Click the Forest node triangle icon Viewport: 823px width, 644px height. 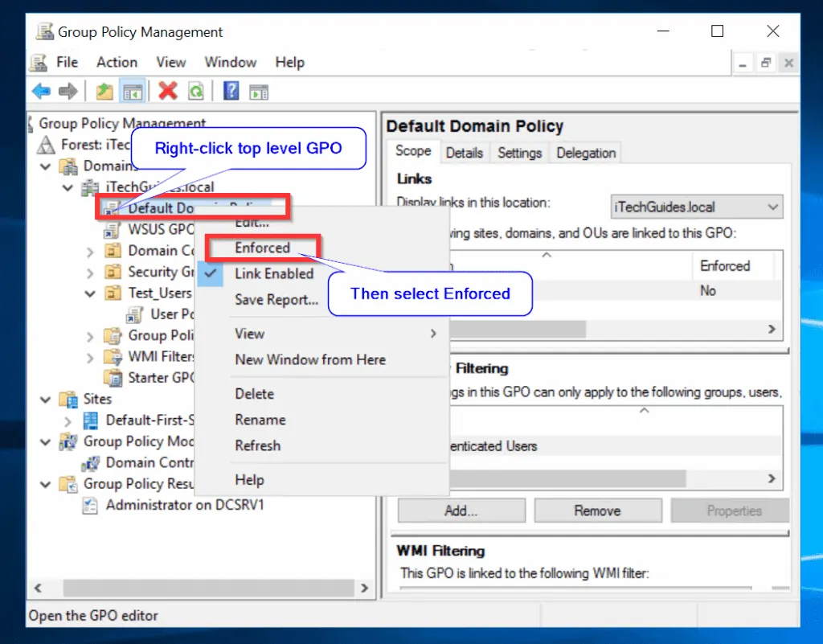(x=46, y=145)
